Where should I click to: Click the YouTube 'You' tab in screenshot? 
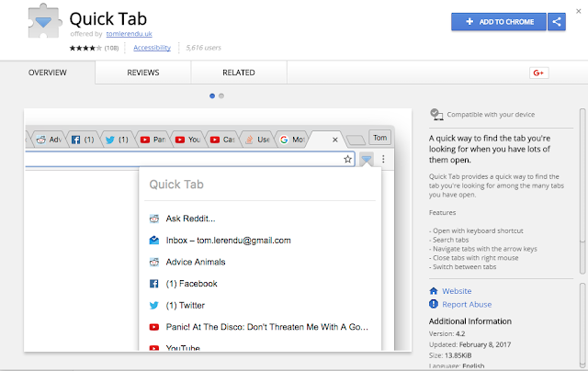pyautogui.click(x=187, y=140)
